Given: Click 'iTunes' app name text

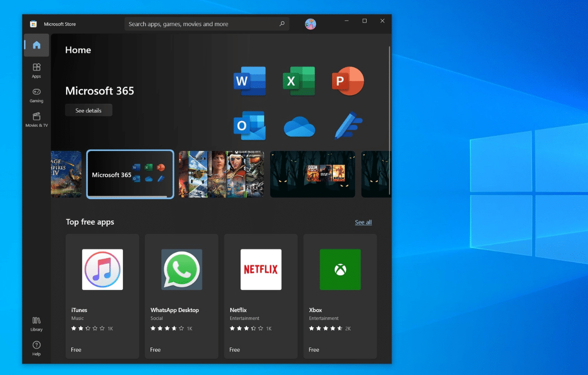Looking at the screenshot, I should coord(79,310).
